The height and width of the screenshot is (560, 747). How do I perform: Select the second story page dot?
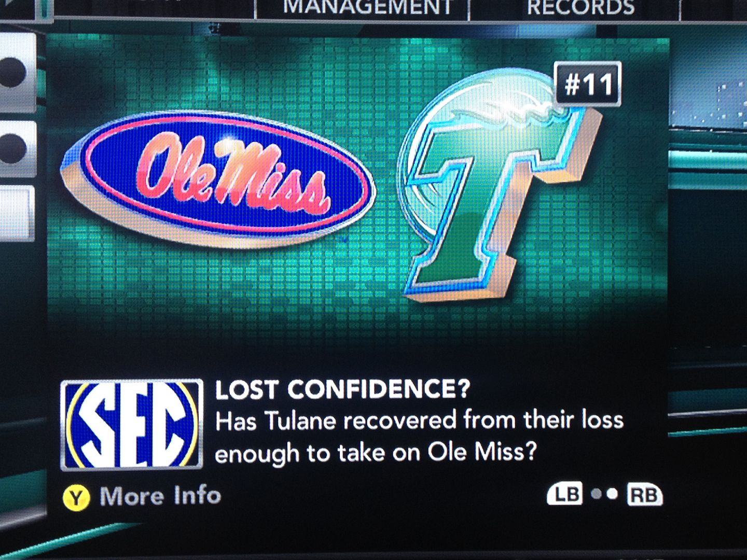(x=613, y=494)
